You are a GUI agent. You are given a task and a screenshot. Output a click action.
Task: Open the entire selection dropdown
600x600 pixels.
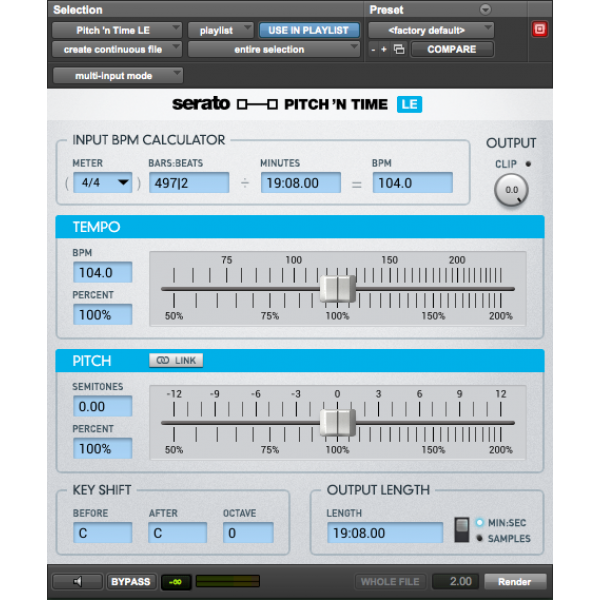point(274,49)
